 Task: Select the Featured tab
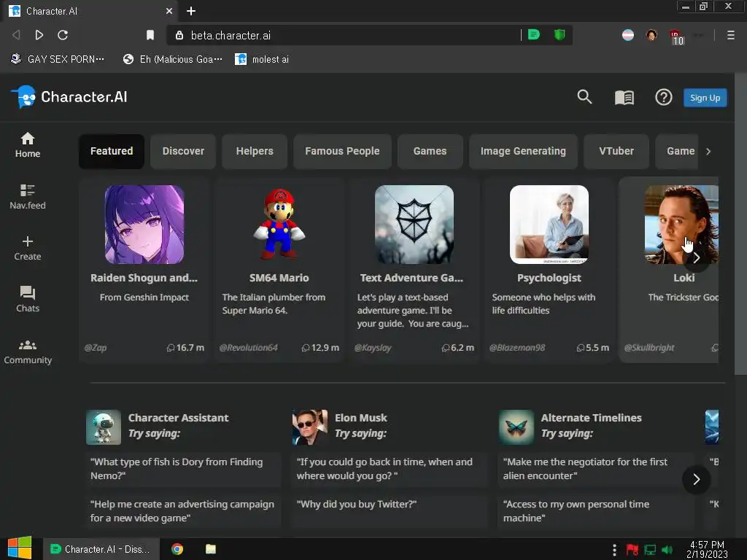tap(112, 152)
